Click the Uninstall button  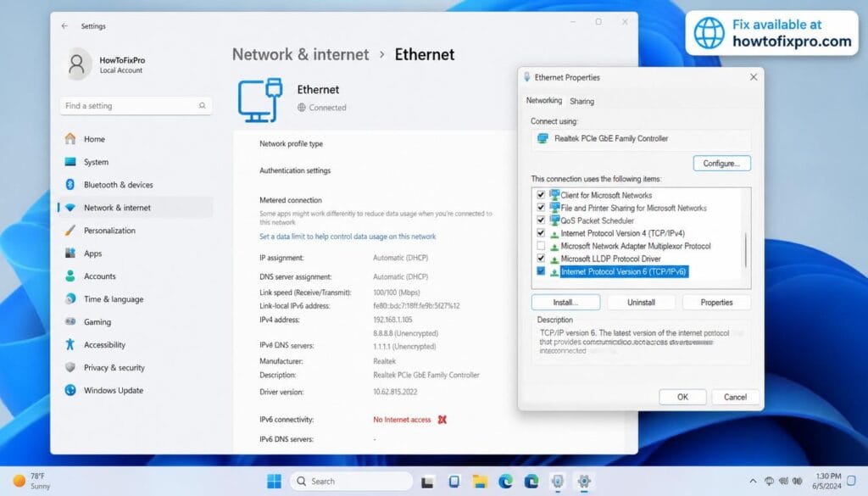tap(641, 302)
